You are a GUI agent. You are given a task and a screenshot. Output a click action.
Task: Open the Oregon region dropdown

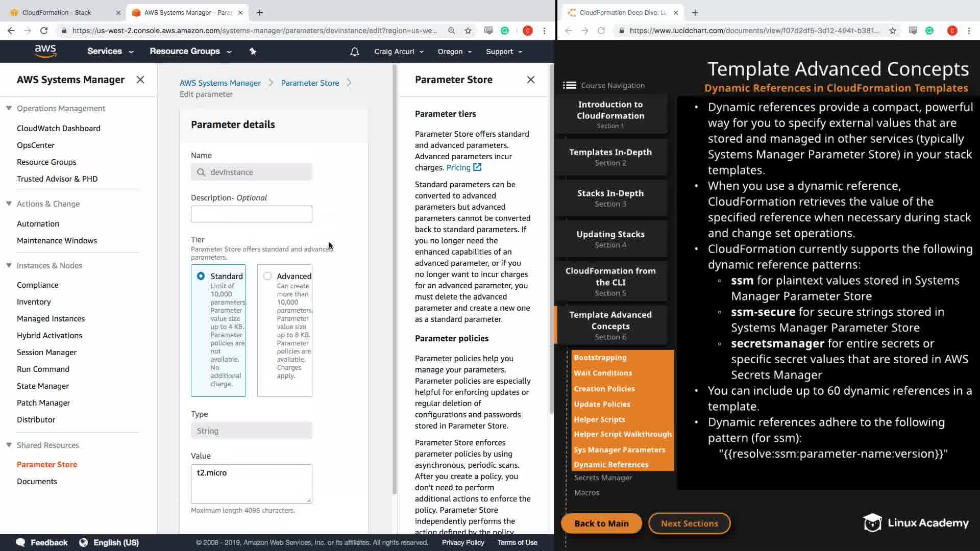454,52
